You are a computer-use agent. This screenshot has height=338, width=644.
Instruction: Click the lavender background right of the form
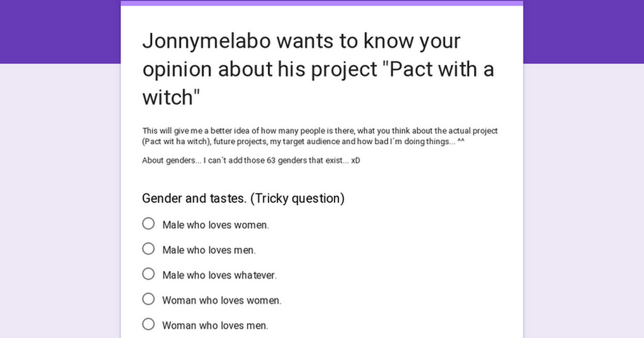point(583,201)
